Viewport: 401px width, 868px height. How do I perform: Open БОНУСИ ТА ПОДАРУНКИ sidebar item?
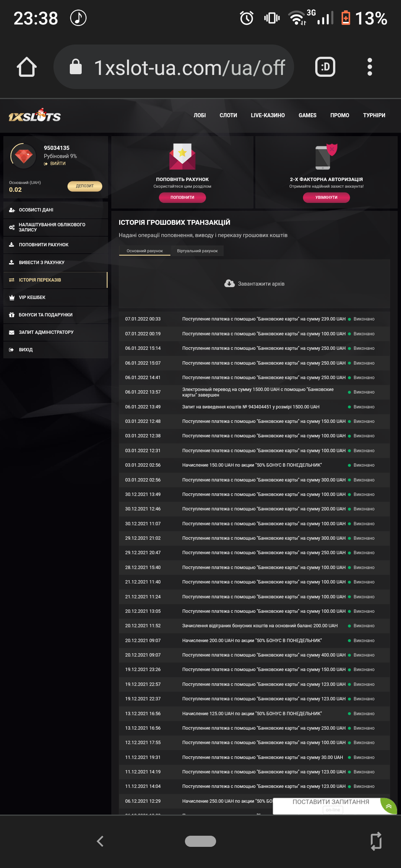coord(56,315)
